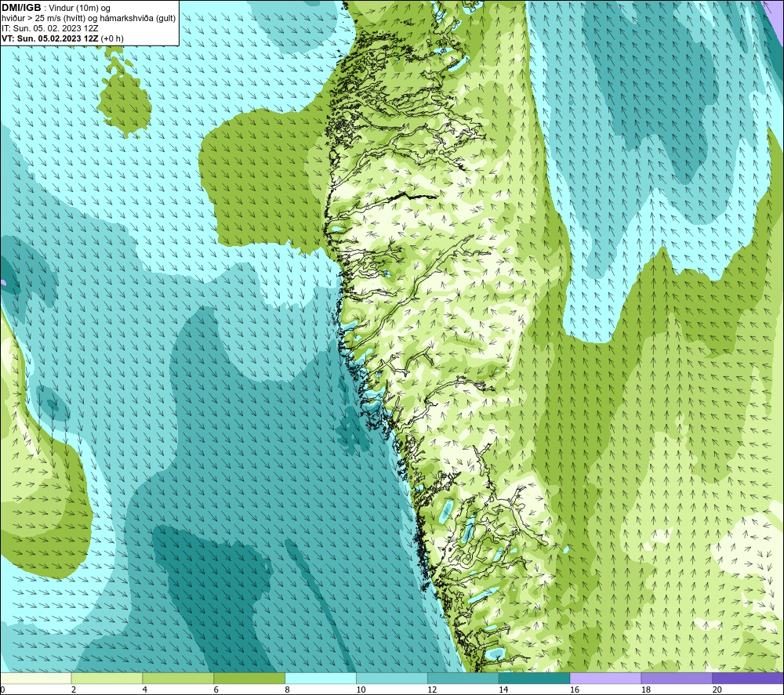Click the scale label 16
Viewport: 784px width, 695px height.
575,690
